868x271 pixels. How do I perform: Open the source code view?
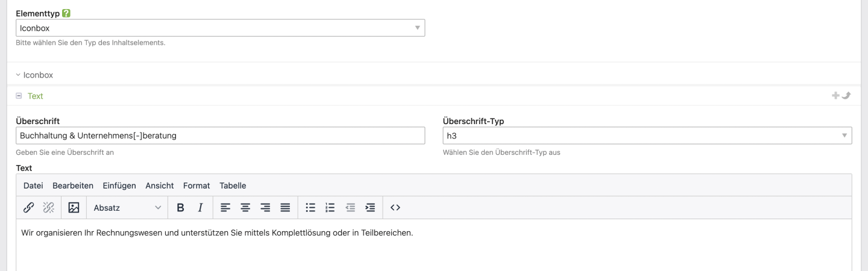[395, 208]
